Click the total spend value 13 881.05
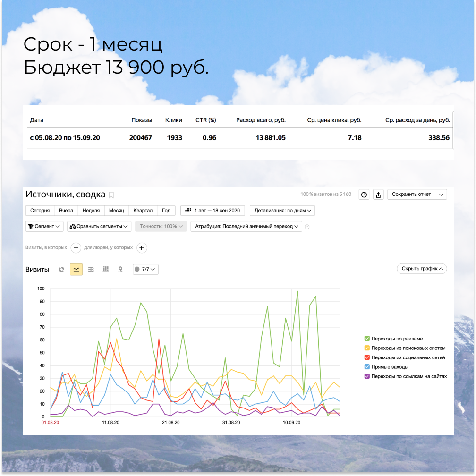The height and width of the screenshot is (476, 476). pos(271,138)
